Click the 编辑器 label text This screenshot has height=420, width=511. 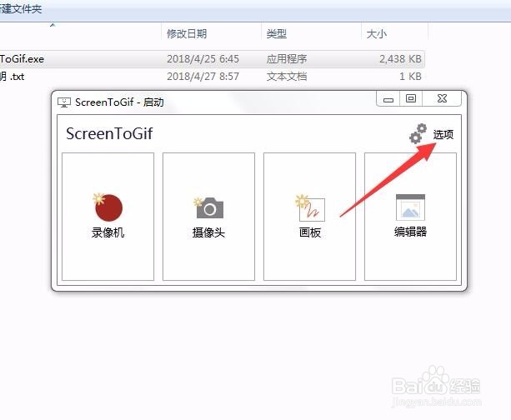410,232
